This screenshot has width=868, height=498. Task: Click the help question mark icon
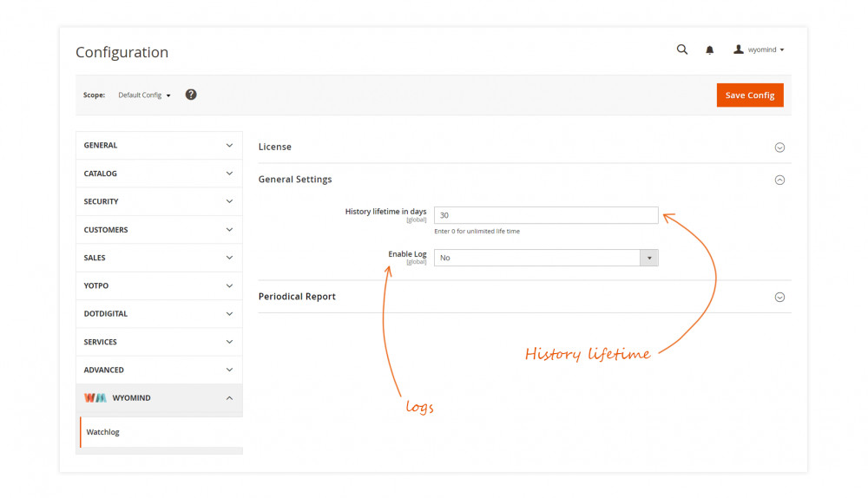(x=191, y=95)
